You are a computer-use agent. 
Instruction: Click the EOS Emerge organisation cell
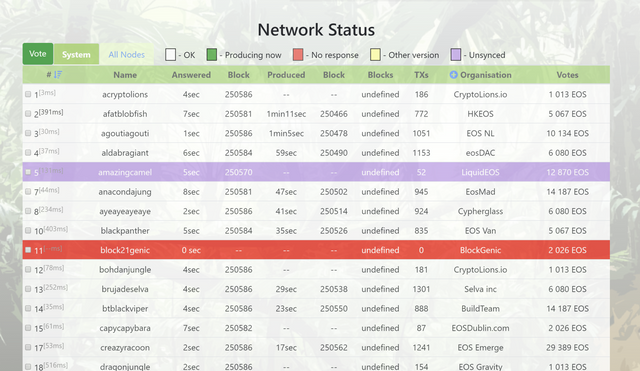[x=480, y=348]
